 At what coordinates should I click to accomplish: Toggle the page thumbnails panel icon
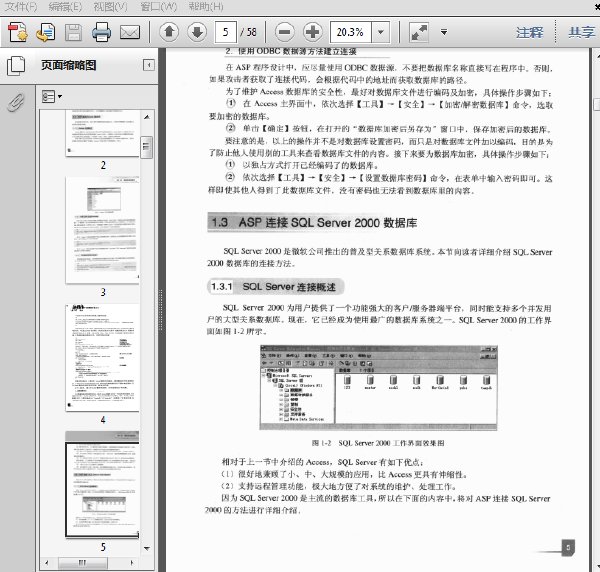click(16, 66)
